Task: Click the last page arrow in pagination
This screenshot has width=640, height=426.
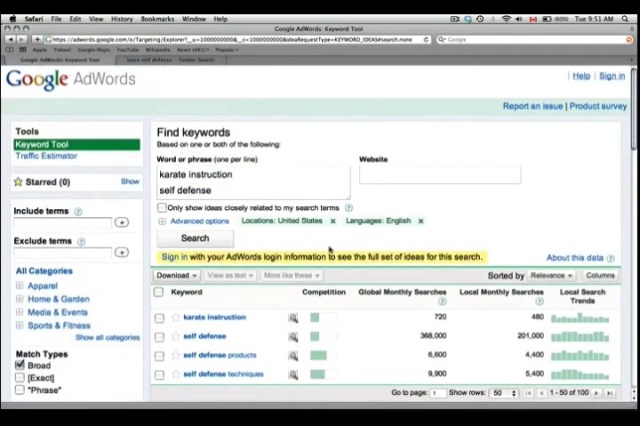Action: pos(610,393)
